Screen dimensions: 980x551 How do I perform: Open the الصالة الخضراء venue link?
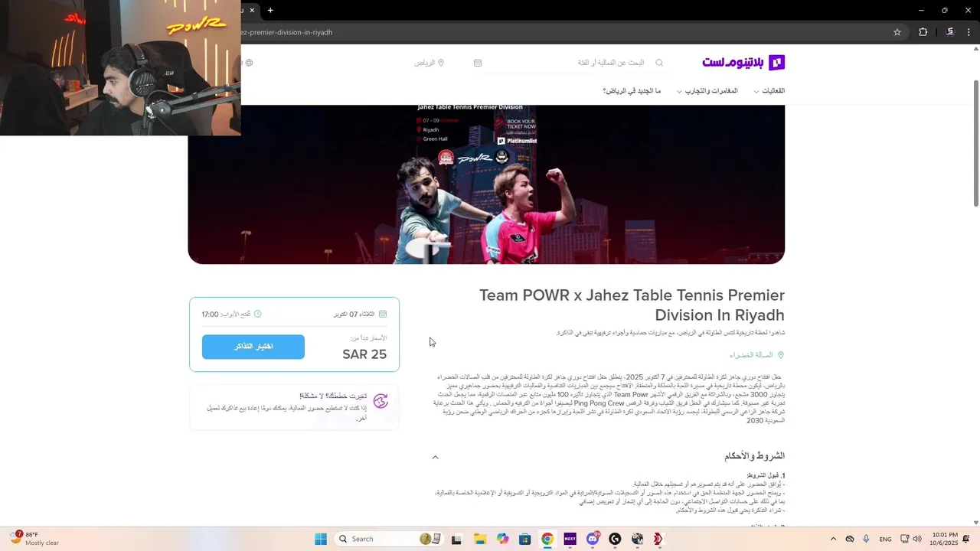(x=751, y=355)
